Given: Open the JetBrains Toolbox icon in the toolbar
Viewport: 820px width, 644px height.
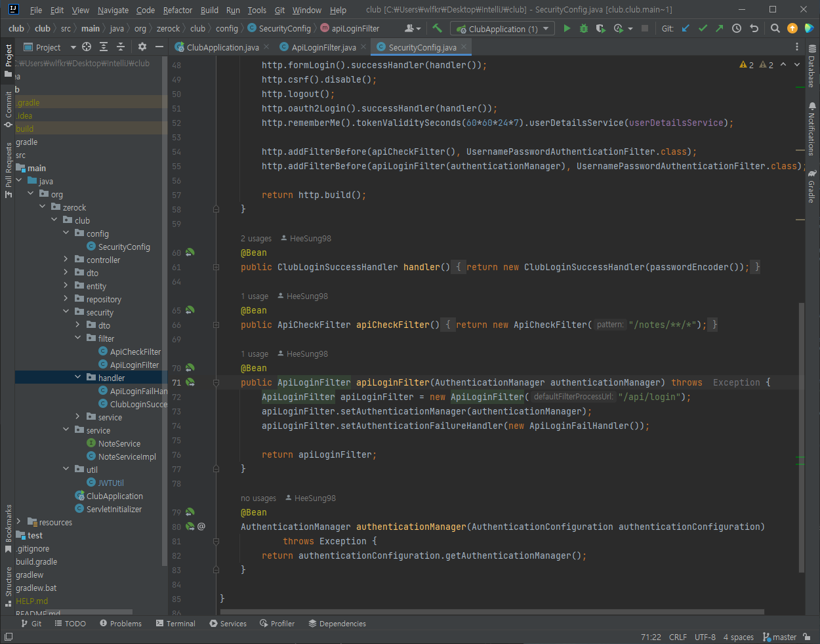Looking at the screenshot, I should (x=809, y=28).
